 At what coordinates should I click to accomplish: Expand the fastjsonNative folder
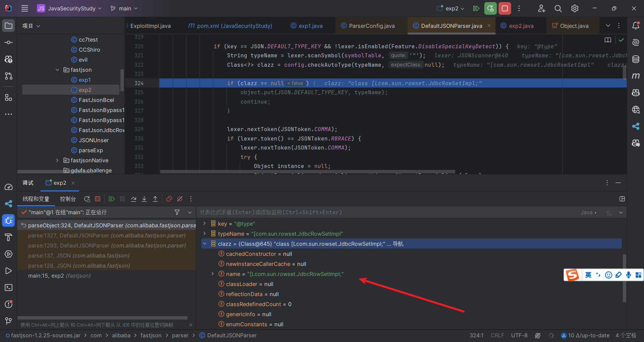coord(57,160)
